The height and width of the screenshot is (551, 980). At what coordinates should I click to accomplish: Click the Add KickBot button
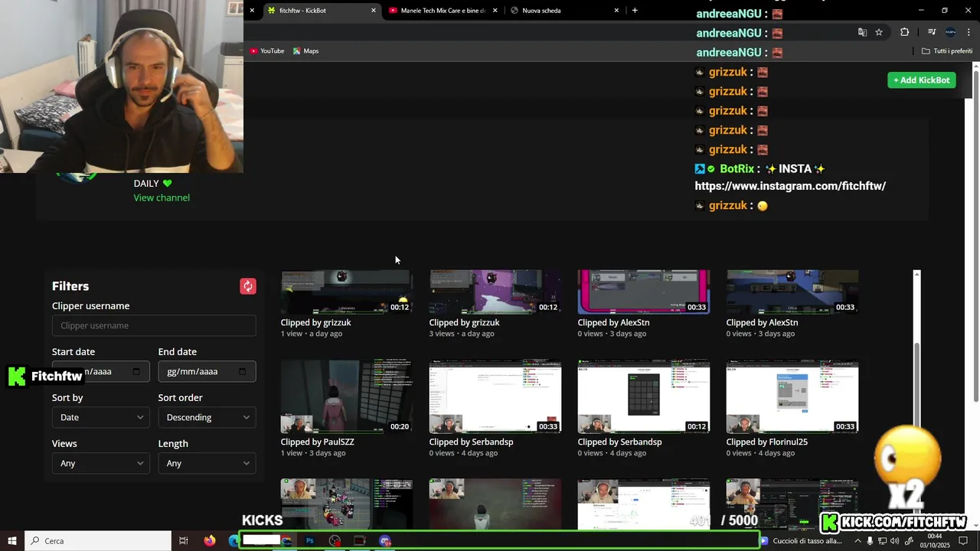[921, 80]
